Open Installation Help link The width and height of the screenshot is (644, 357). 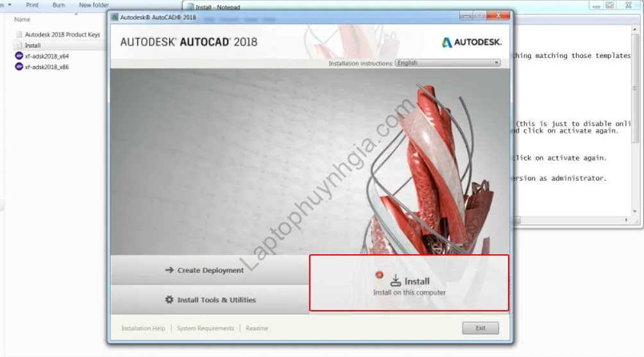tap(143, 328)
